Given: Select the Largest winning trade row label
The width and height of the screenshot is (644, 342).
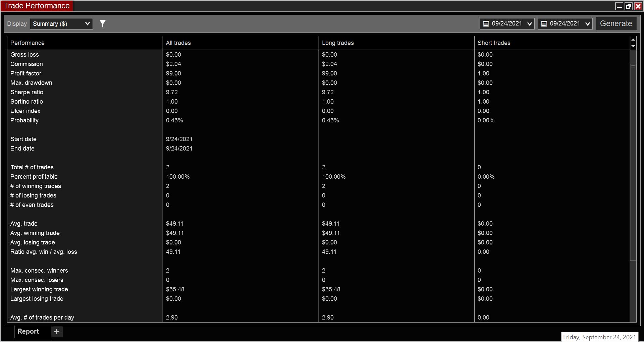Looking at the screenshot, I should (39, 289).
